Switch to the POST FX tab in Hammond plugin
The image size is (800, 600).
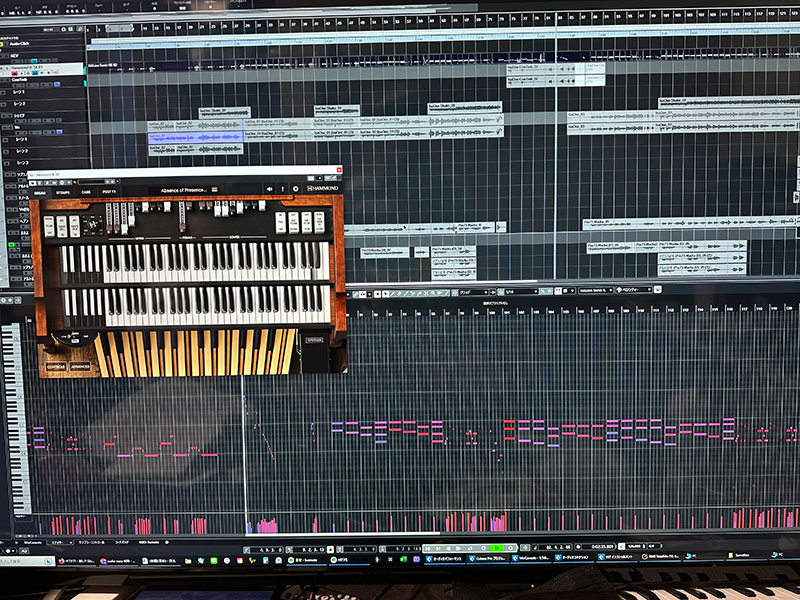coord(109,192)
